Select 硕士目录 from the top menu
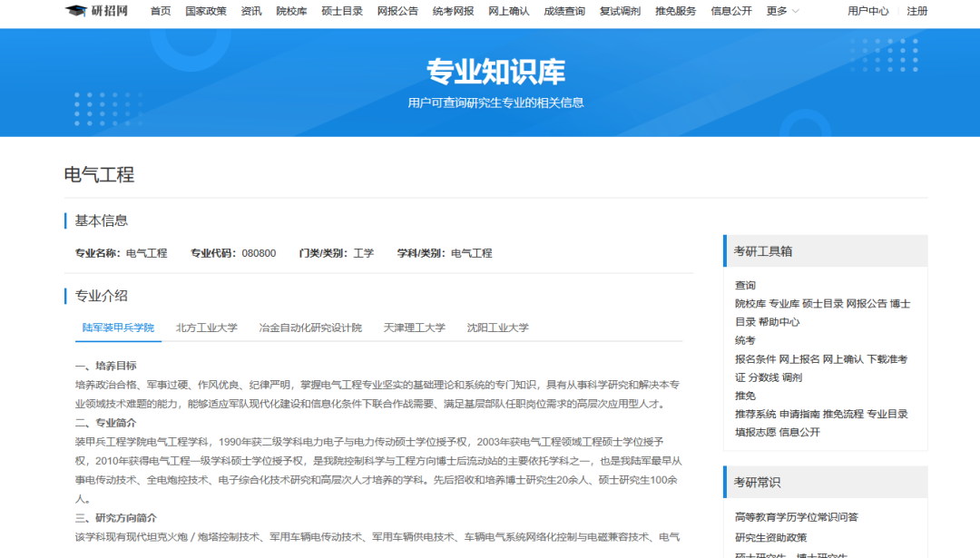 click(x=342, y=11)
